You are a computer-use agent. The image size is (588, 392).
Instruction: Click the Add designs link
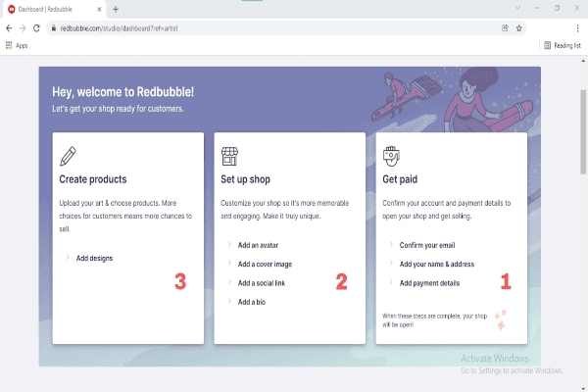pyautogui.click(x=94, y=258)
